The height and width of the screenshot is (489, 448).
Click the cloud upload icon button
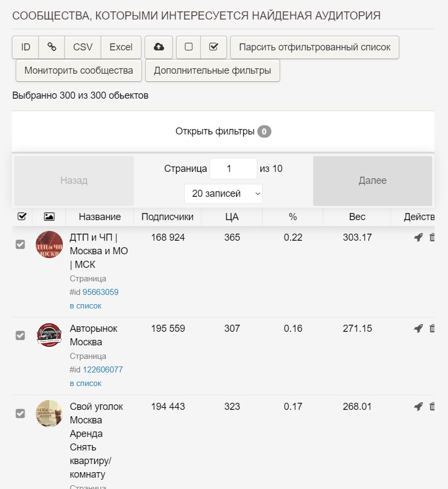pyautogui.click(x=159, y=47)
